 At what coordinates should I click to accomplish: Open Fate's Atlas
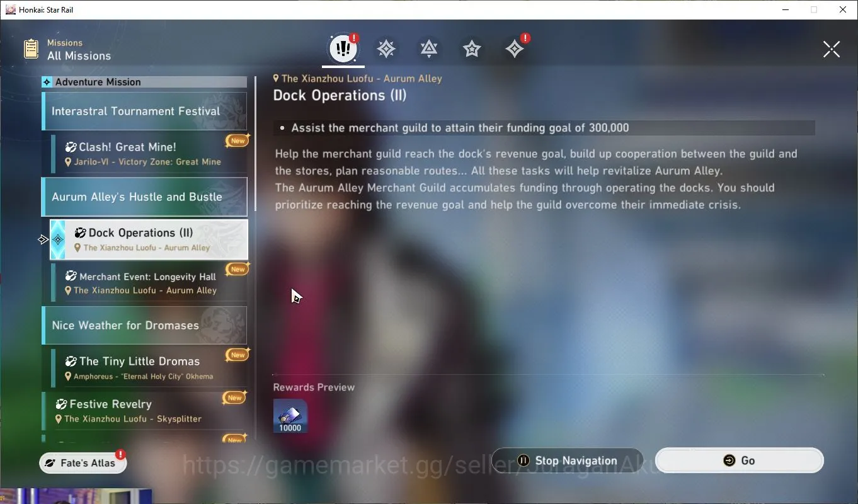click(83, 463)
